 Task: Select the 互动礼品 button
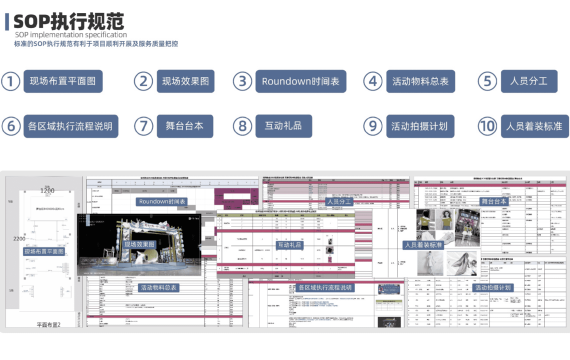click(284, 126)
